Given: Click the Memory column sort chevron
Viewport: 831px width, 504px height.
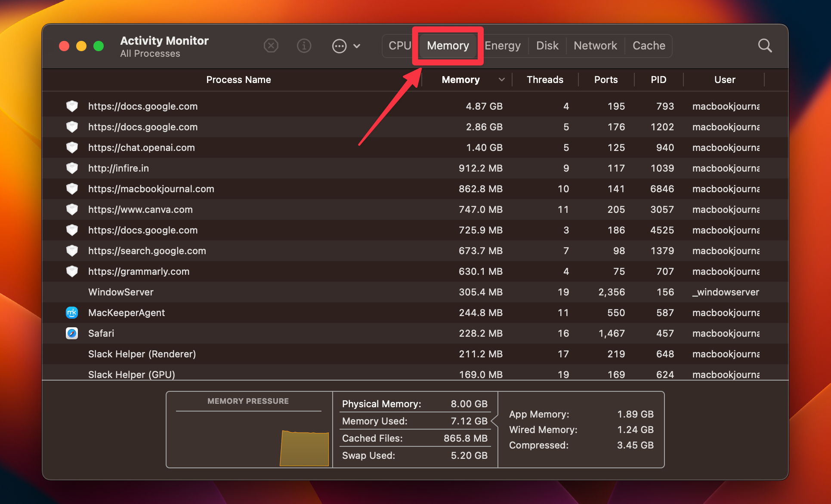Looking at the screenshot, I should [x=501, y=80].
